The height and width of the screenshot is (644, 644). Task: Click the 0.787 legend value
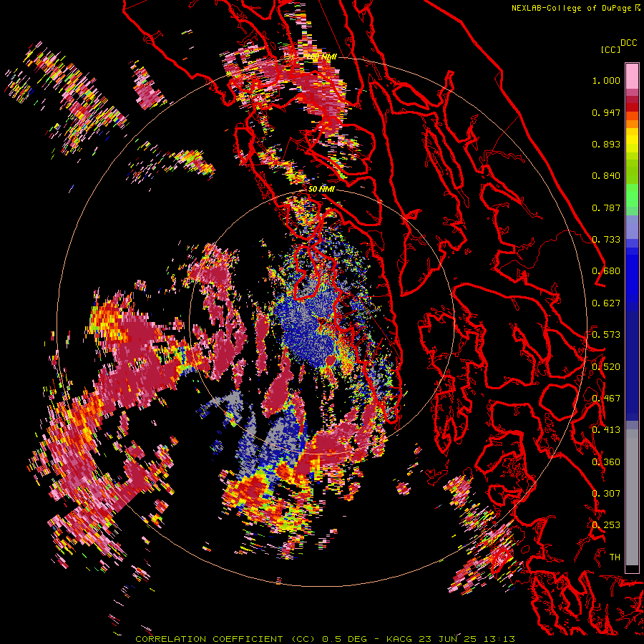(606, 208)
